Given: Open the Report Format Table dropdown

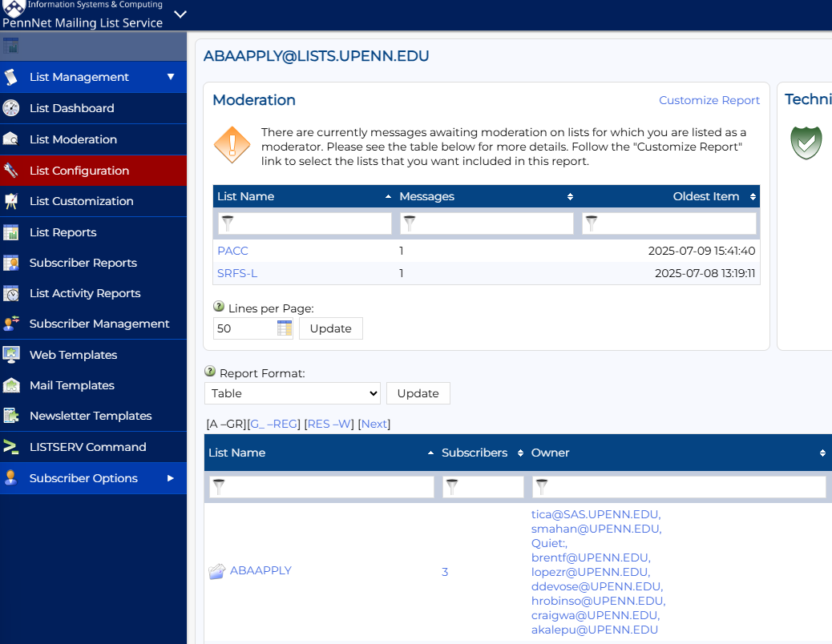Looking at the screenshot, I should 293,393.
